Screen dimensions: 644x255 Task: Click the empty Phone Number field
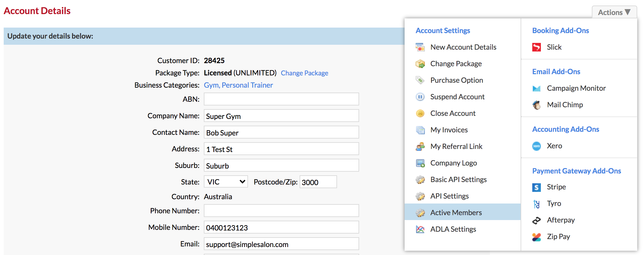[281, 211]
